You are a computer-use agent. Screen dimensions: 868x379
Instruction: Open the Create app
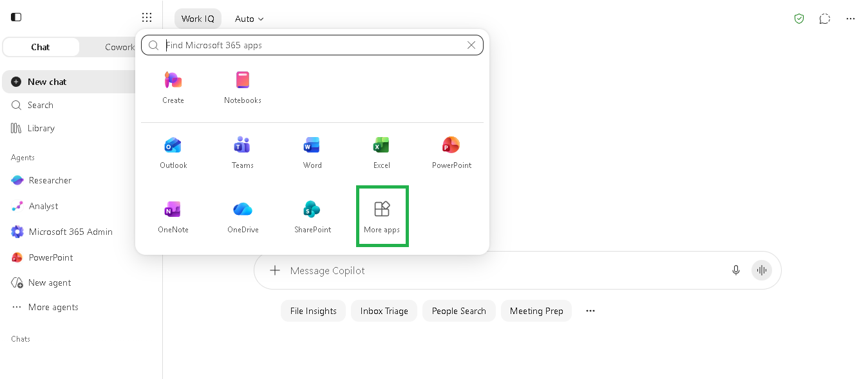pos(173,88)
